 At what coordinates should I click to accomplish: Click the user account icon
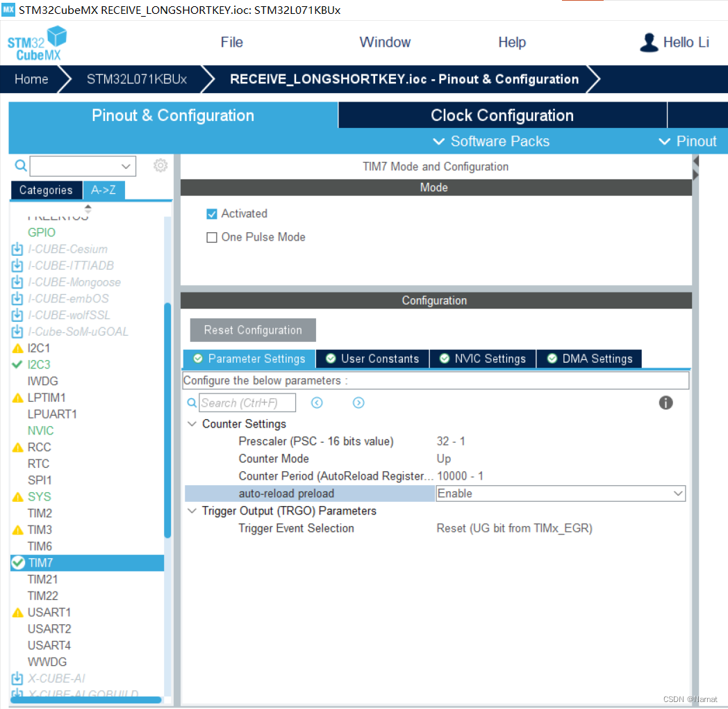click(x=649, y=42)
